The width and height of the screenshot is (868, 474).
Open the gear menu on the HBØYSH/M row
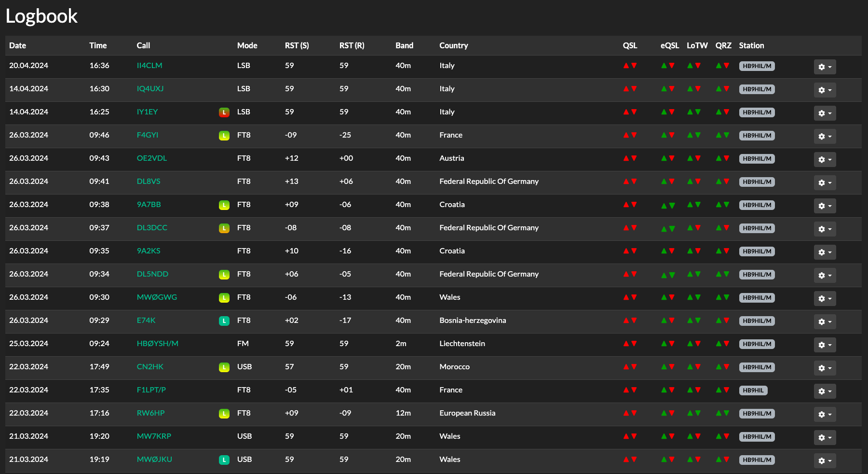tap(825, 345)
